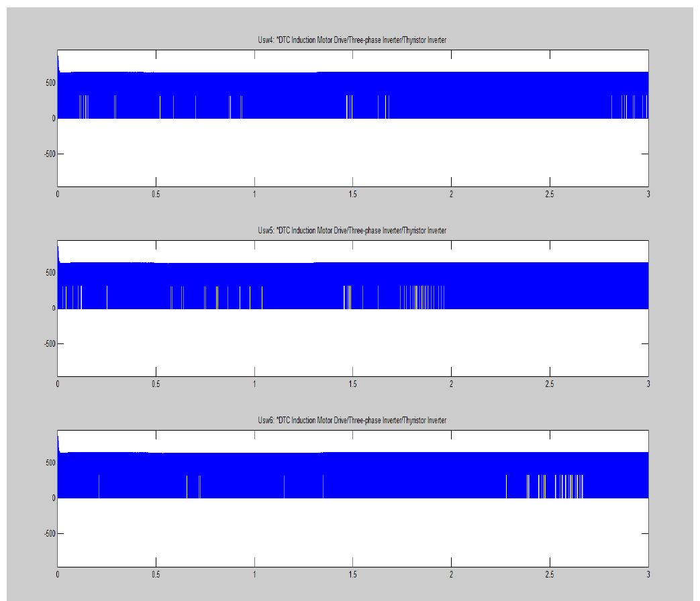Click the 3 x-axis label under Usw5 plot
The width and height of the screenshot is (700, 601).
648,384
